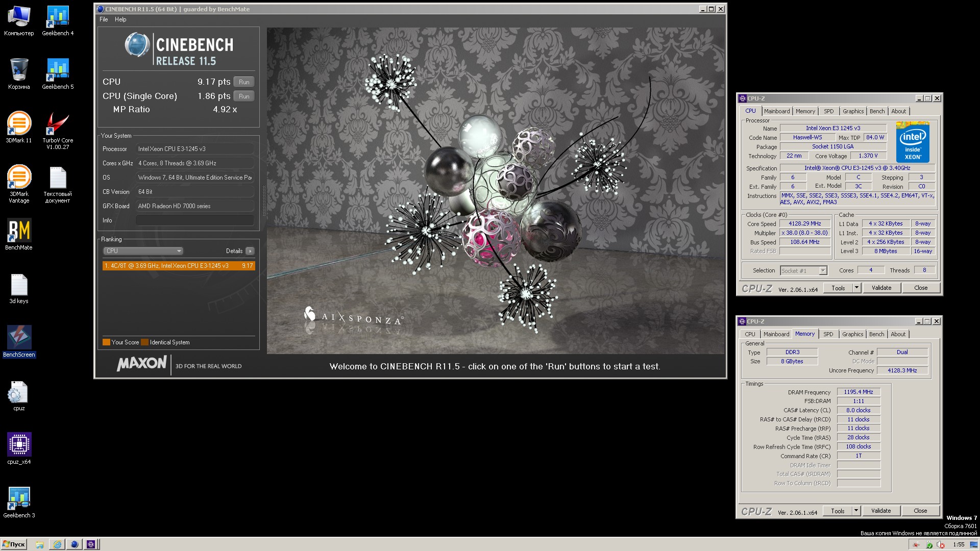
Task: Open the Пуск start menu
Action: [14, 544]
